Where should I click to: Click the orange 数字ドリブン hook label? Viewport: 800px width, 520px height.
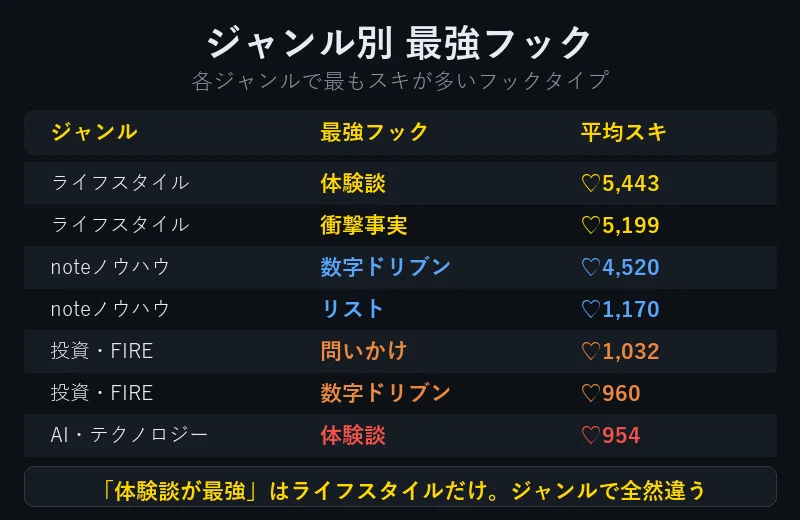click(385, 393)
